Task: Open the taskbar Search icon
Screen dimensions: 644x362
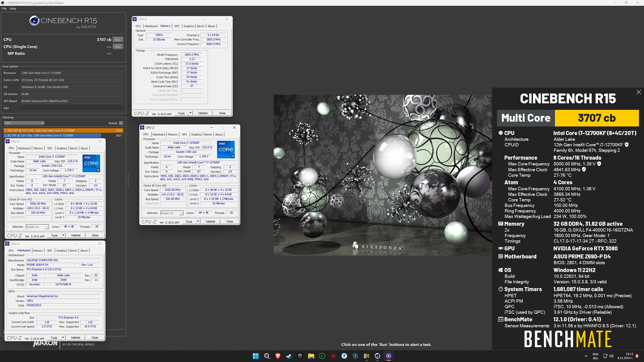Action: pos(267,356)
